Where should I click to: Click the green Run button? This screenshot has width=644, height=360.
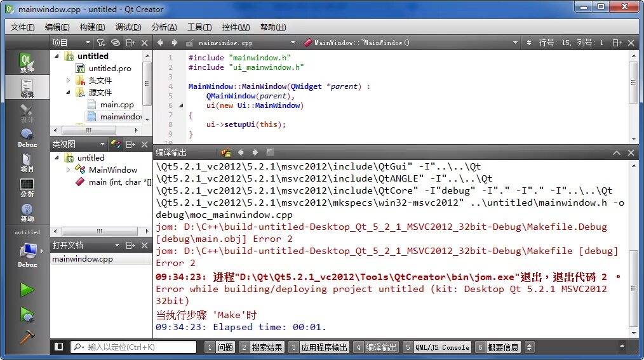tap(27, 290)
